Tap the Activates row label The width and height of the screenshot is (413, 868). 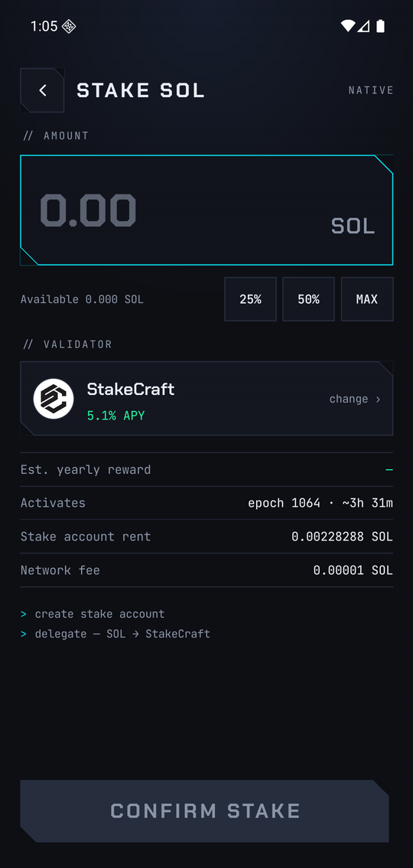(53, 503)
